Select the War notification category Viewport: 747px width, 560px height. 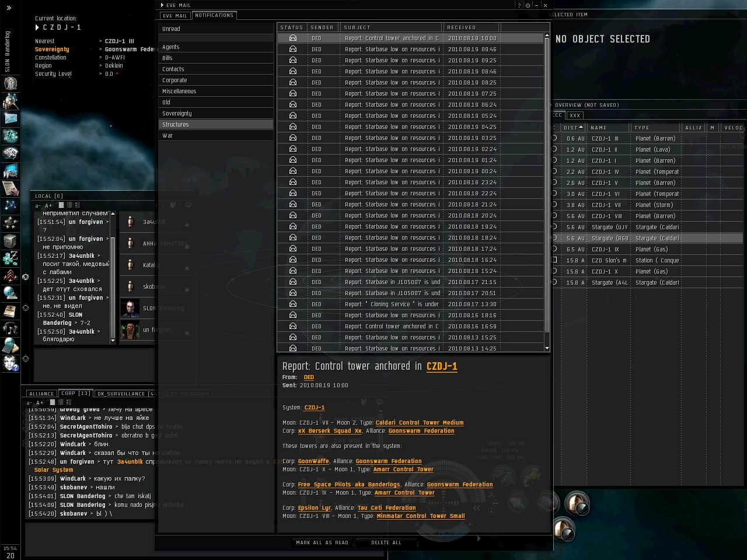click(216, 135)
